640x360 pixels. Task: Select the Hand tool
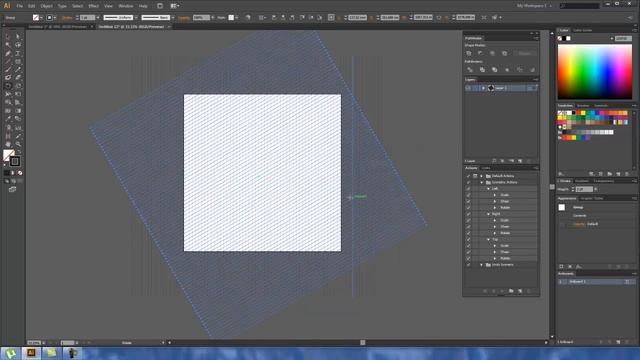pyautogui.click(x=8, y=144)
